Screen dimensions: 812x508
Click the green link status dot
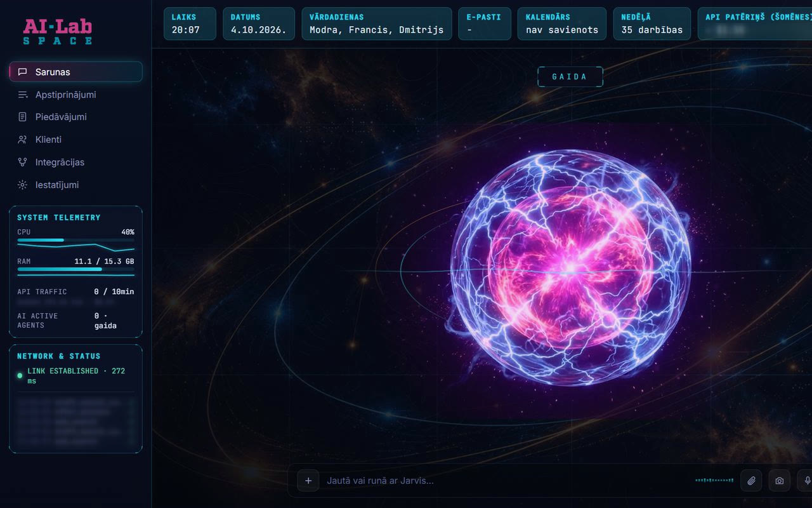click(x=20, y=375)
